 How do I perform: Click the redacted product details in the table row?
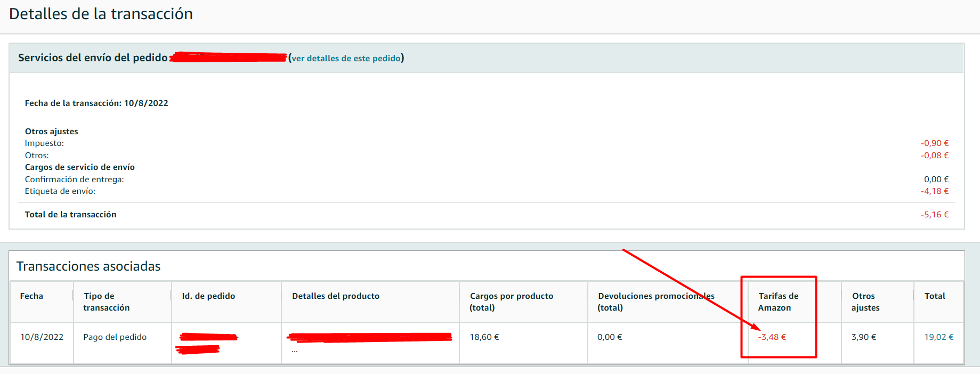click(369, 337)
